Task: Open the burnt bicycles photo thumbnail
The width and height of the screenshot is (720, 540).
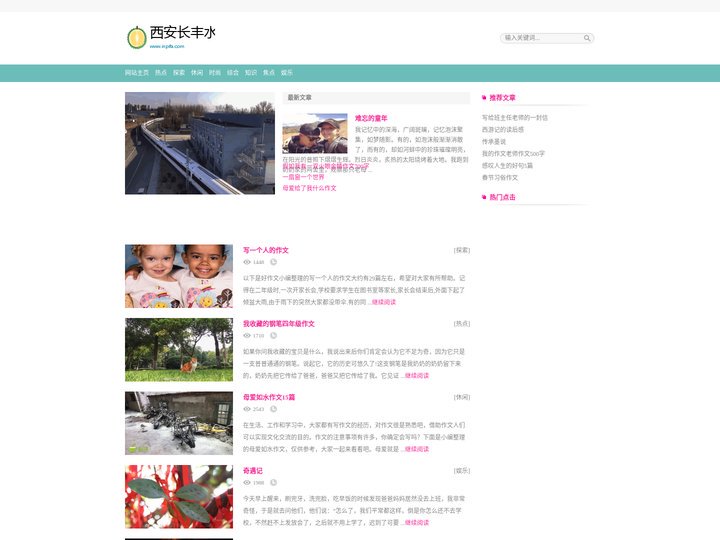Action: [x=179, y=423]
